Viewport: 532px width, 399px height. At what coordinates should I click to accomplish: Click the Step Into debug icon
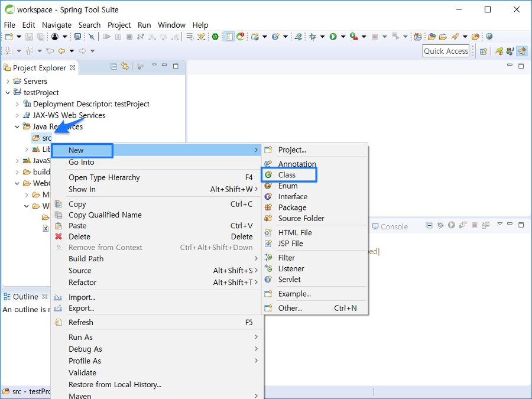152,37
